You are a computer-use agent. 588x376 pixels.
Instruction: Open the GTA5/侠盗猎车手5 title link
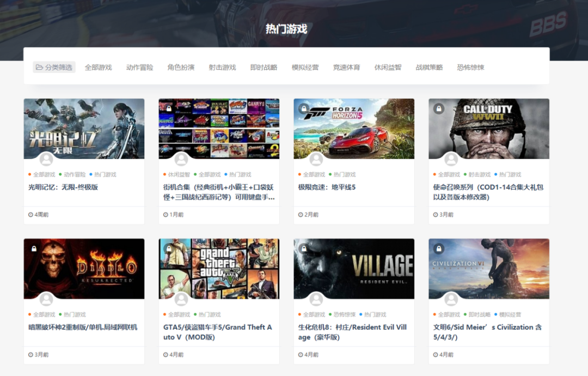click(x=217, y=332)
